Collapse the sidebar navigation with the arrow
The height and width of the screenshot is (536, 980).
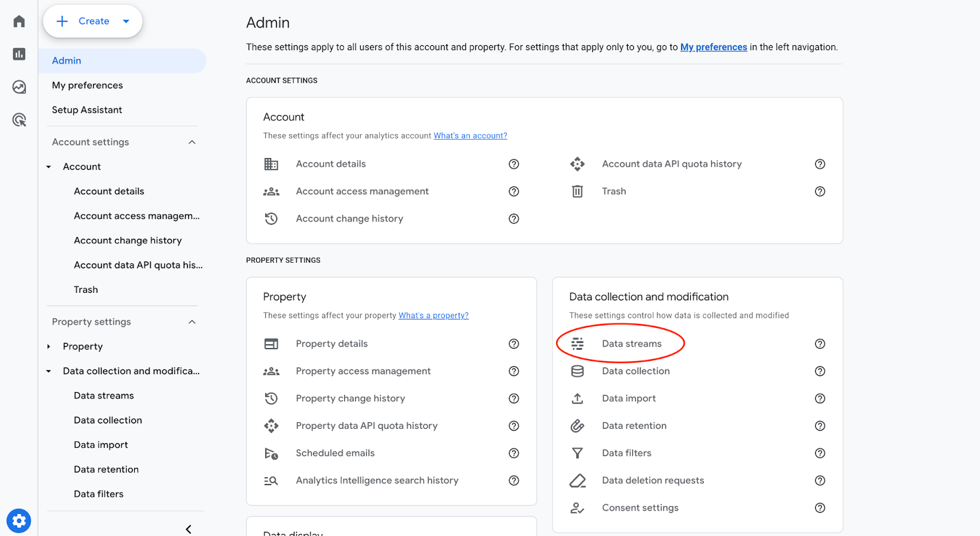(x=188, y=529)
